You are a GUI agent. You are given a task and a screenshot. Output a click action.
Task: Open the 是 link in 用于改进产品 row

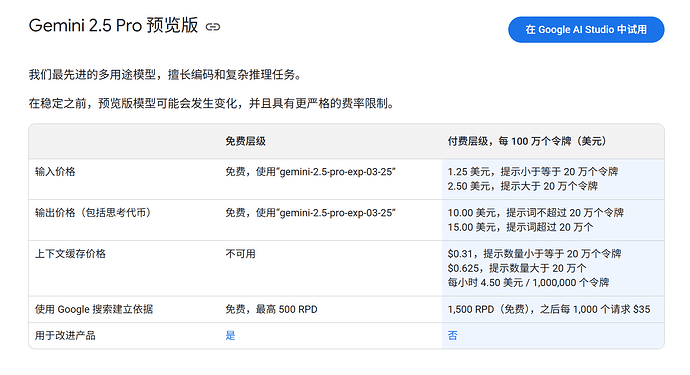click(230, 335)
